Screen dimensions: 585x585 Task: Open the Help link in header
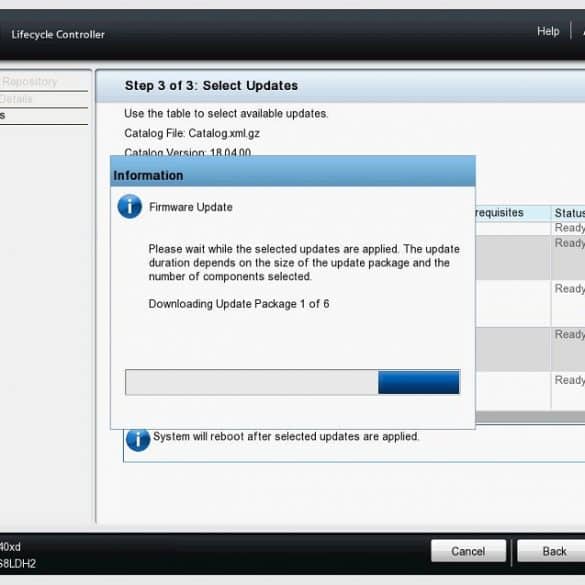548,31
